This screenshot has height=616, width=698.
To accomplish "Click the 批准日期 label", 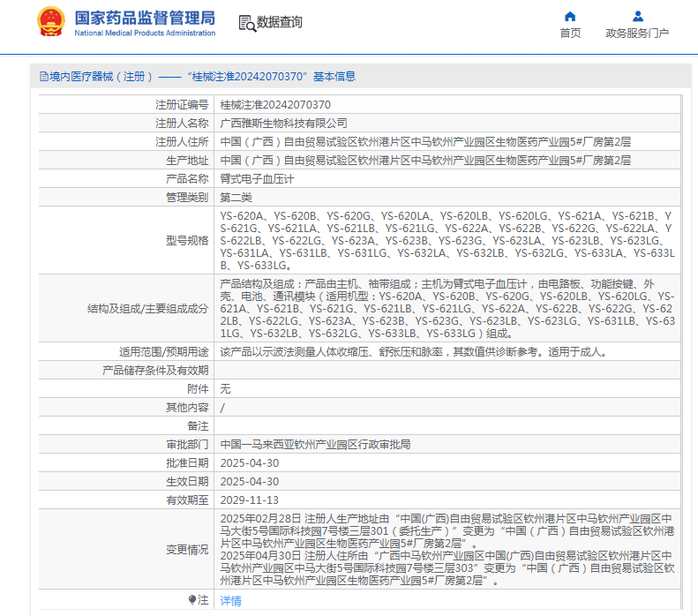I will (187, 463).
